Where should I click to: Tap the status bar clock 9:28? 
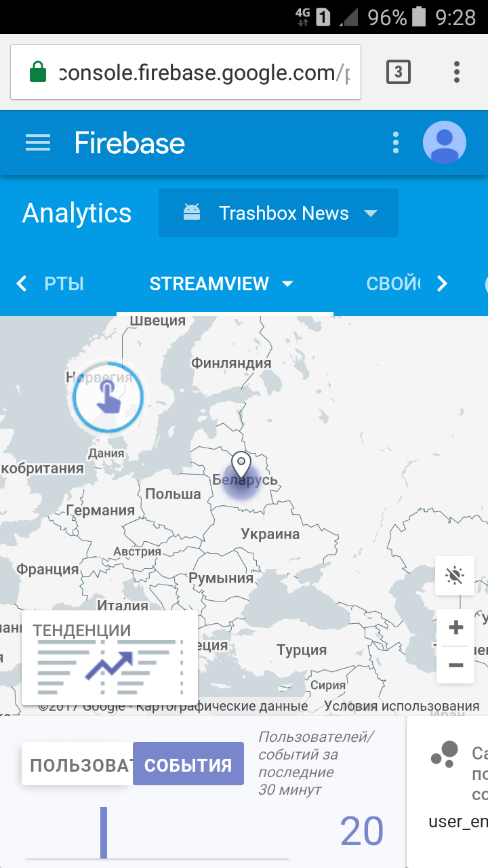455,17
